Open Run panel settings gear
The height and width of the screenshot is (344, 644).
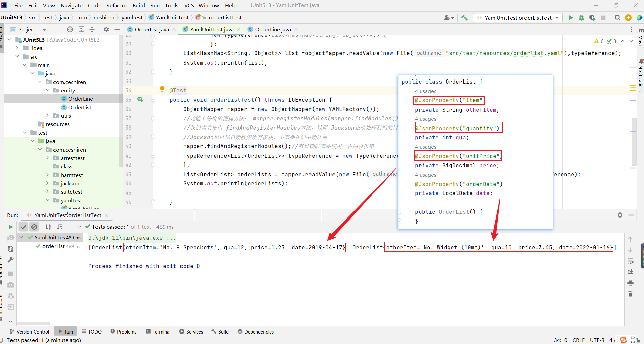click(620, 215)
